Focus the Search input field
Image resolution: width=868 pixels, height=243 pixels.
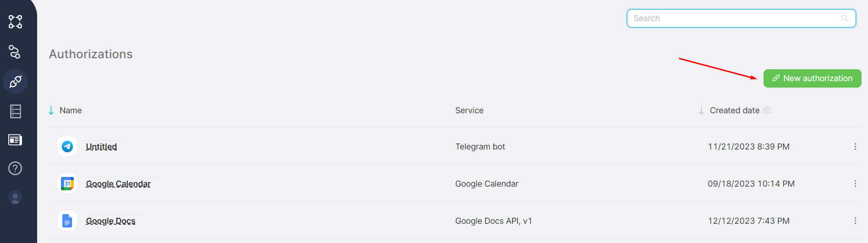[x=733, y=18]
